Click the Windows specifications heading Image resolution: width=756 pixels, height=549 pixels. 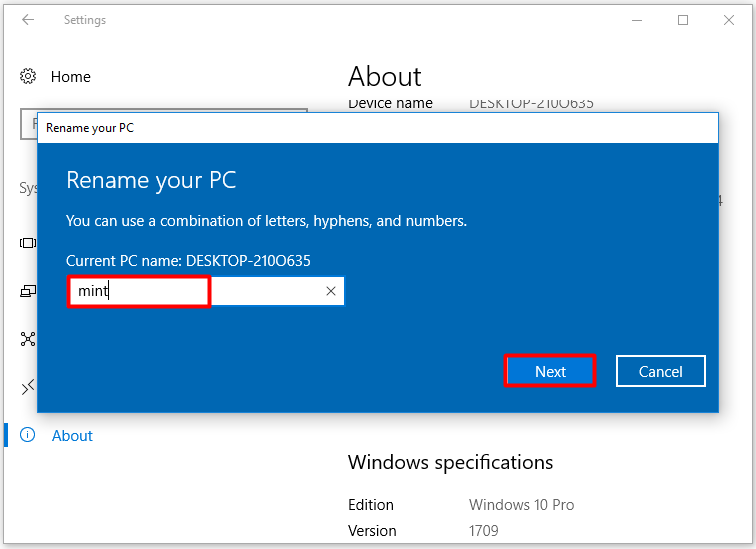click(450, 462)
